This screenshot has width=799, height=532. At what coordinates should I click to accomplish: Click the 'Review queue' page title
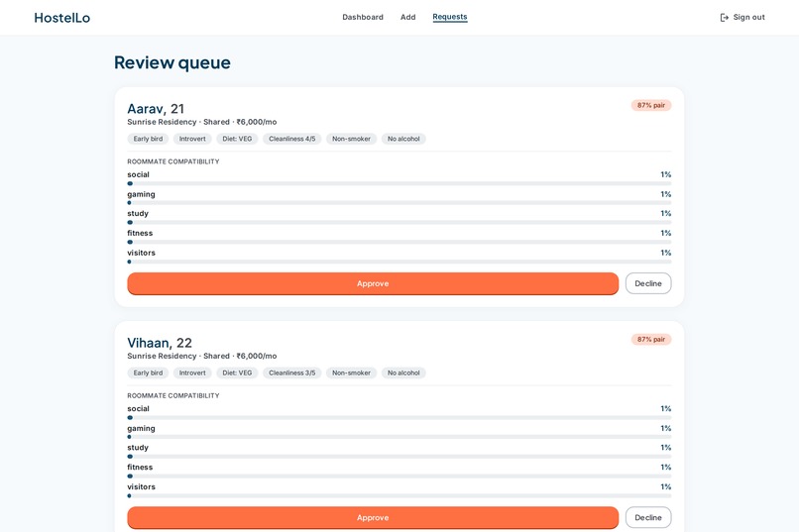click(x=172, y=62)
